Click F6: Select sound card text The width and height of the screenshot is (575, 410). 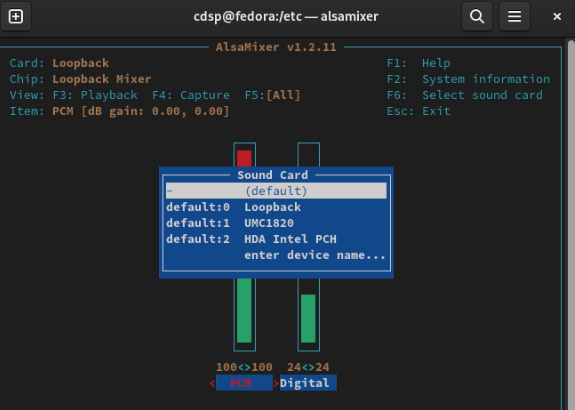coord(465,95)
